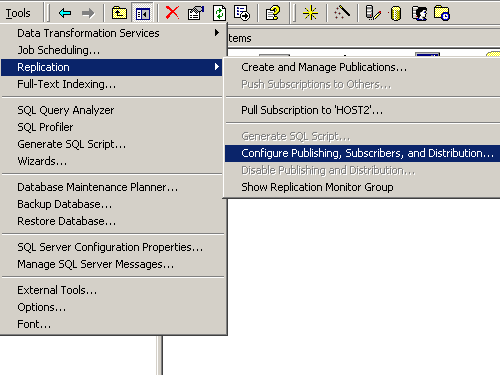Run the Wizard wand icon
This screenshot has height=375, width=500.
click(x=342, y=13)
